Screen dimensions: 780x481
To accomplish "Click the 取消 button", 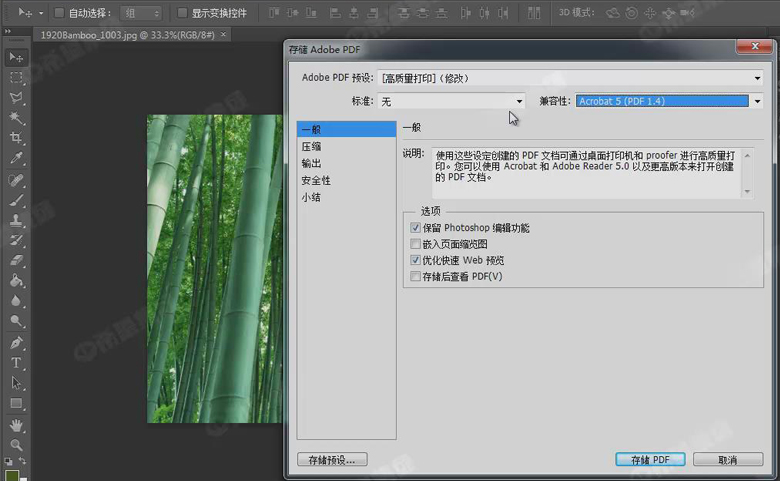I will 727,460.
